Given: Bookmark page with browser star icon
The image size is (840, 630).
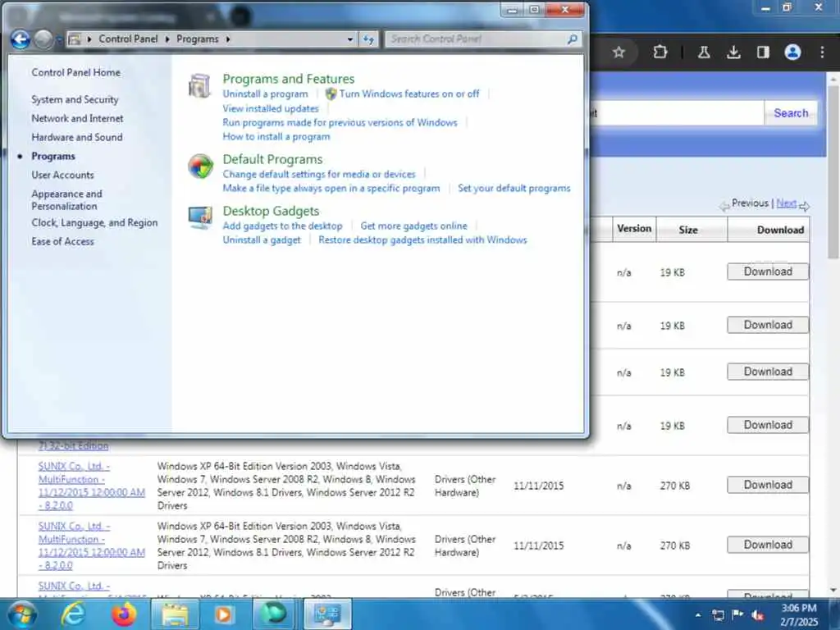Looking at the screenshot, I should pos(619,52).
